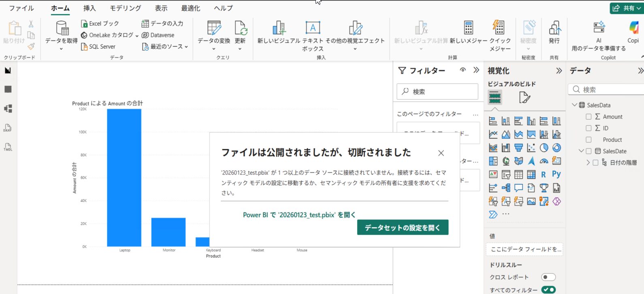
Task: Insert a text box (テキスト ボックス)
Action: click(312, 29)
